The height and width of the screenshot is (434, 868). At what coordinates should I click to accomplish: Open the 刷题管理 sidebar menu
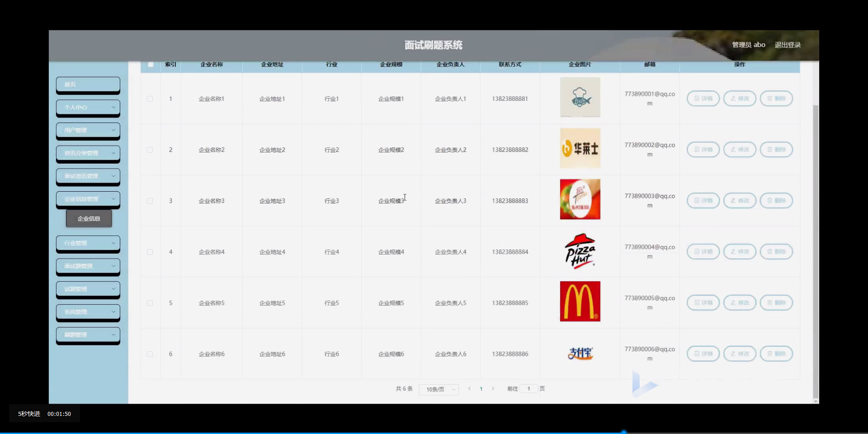[88, 335]
